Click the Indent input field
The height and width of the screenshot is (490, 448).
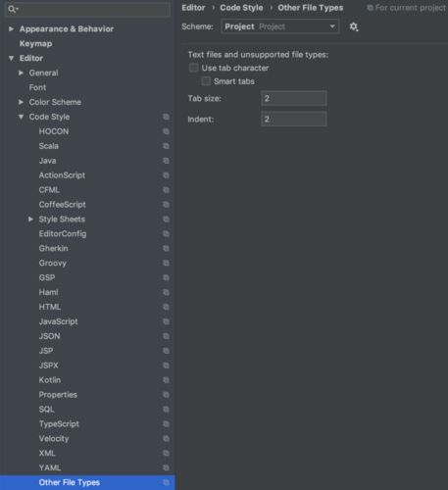[x=294, y=119]
